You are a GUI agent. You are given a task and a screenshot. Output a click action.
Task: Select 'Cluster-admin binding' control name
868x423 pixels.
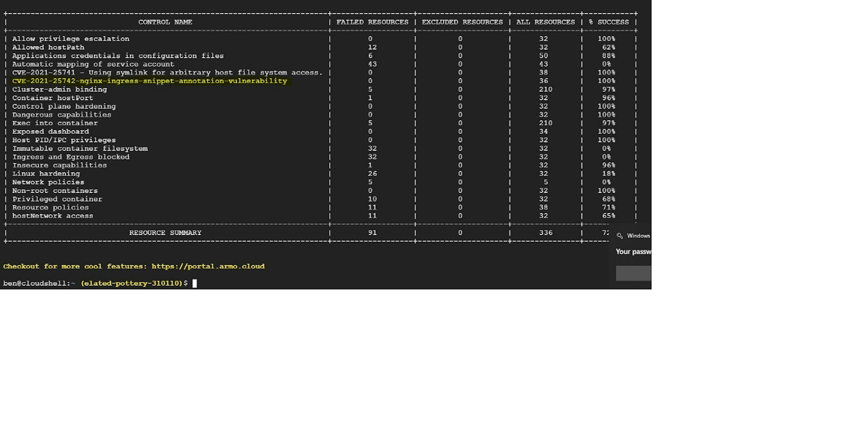point(60,89)
